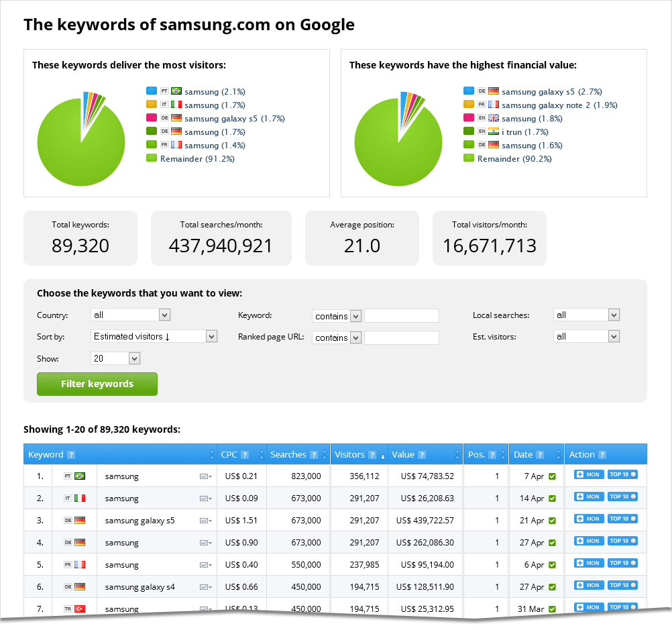Screen dimensions: 672x630
Task: Click legend link samsung galaxy s5 (2.7%)
Action: (x=551, y=92)
